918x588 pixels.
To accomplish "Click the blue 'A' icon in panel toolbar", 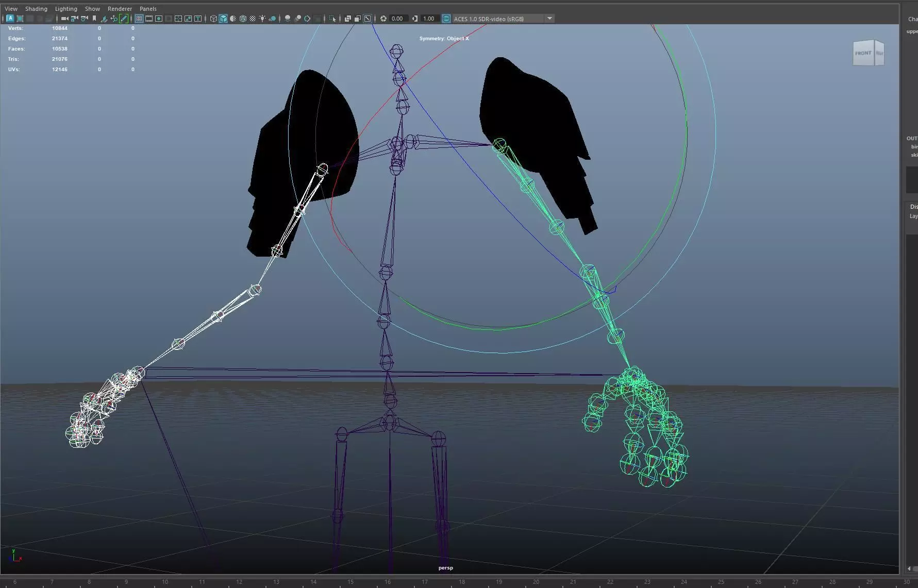I will pyautogui.click(x=10, y=19).
